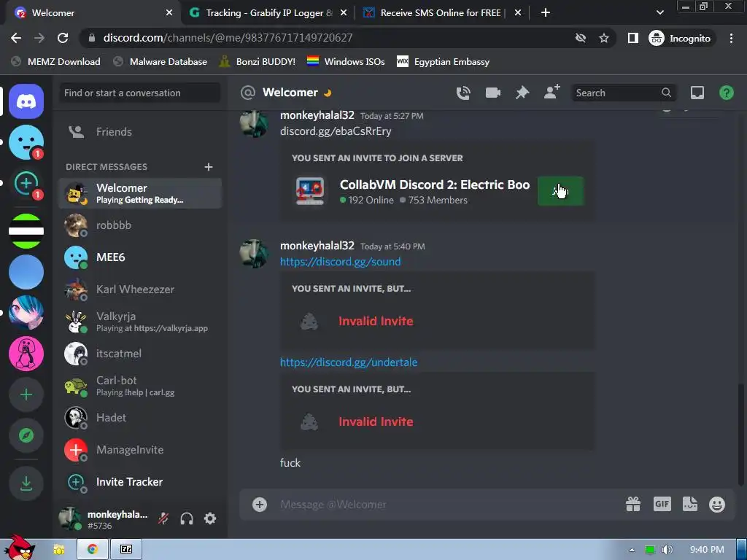The width and height of the screenshot is (747, 560).
Task: Go back in browser
Action: pos(16,38)
